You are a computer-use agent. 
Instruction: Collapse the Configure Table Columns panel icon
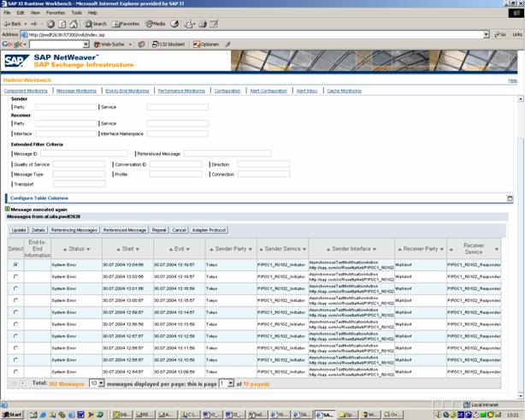click(x=510, y=198)
